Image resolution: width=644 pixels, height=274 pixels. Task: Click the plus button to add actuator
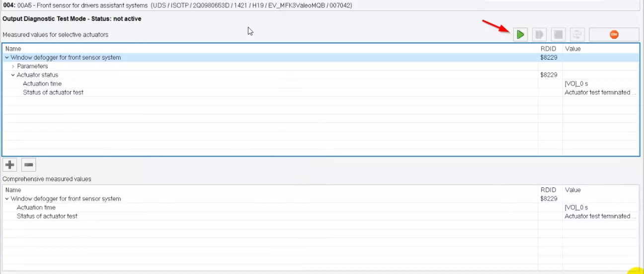tap(10, 165)
